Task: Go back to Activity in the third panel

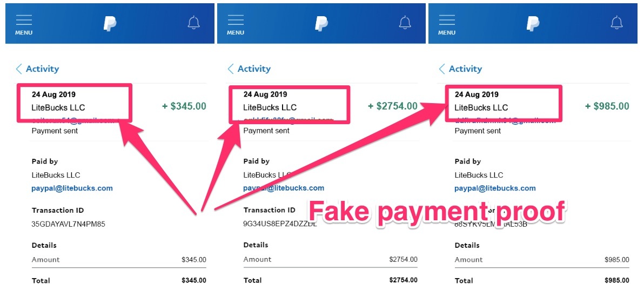Action: [x=460, y=69]
